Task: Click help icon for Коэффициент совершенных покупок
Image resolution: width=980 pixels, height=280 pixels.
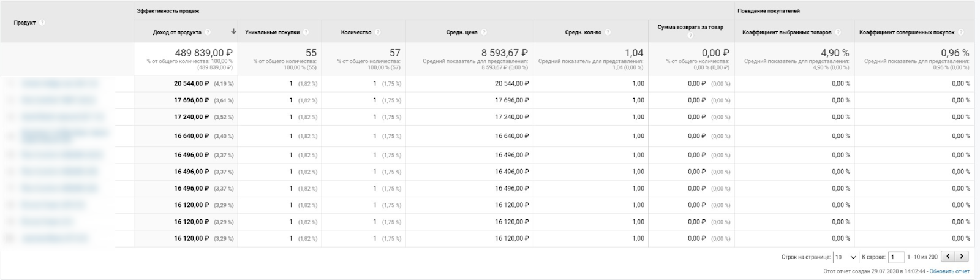Action: tap(961, 32)
